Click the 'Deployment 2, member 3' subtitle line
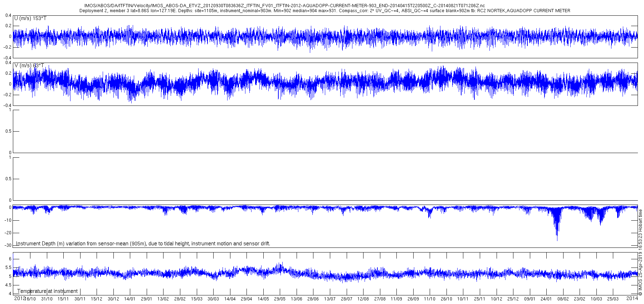This screenshot has width=644, height=304. pyautogui.click(x=325, y=11)
